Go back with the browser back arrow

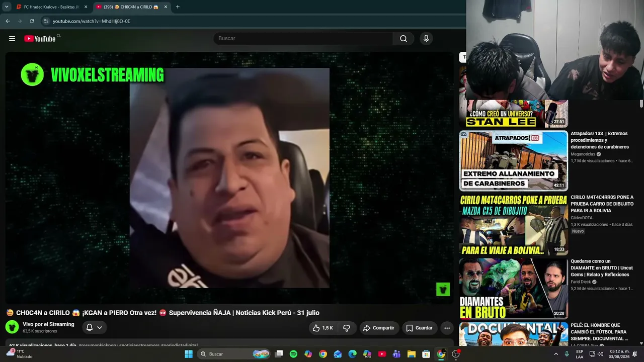click(8, 21)
